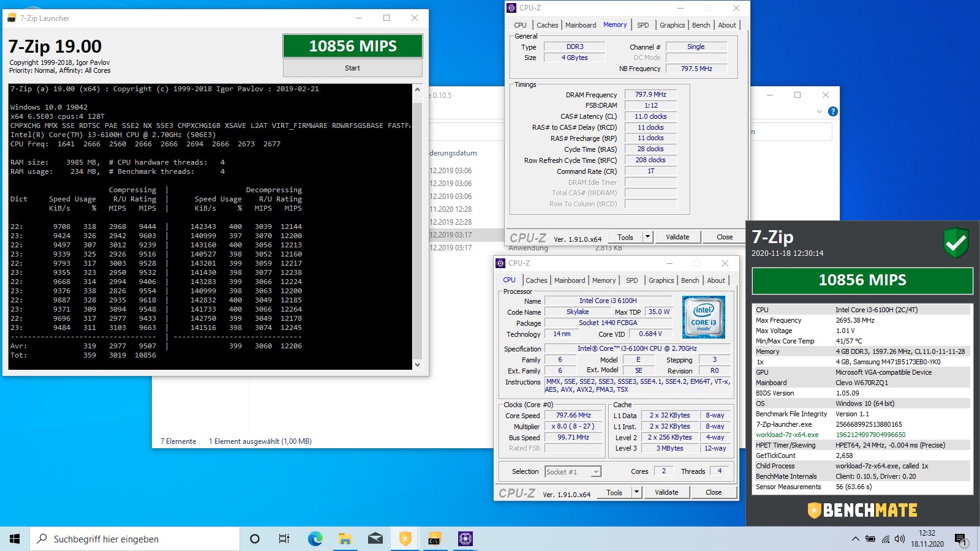Click Validate in lower CPU-Z window
This screenshot has height=551, width=980.
click(666, 492)
